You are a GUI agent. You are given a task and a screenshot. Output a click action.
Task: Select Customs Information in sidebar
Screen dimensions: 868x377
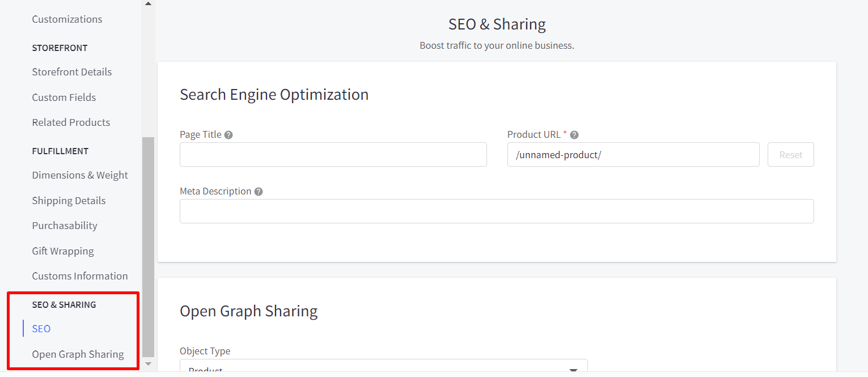click(x=80, y=276)
